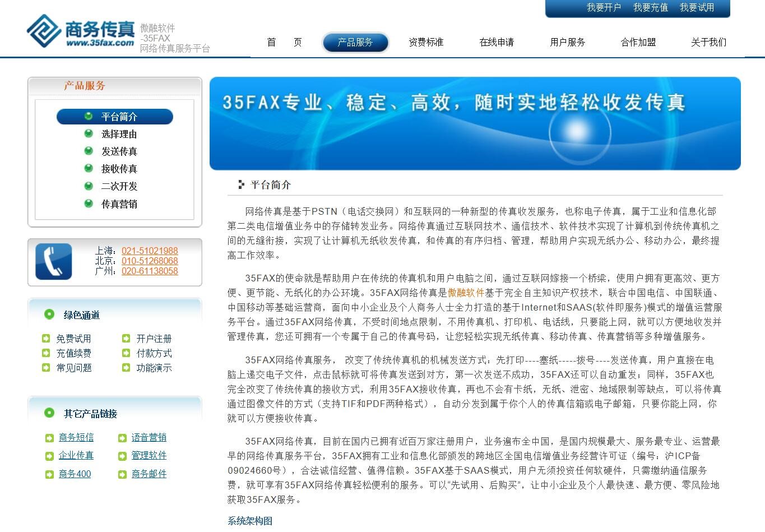
Task: Click the 我要开户 button
Action: click(604, 8)
